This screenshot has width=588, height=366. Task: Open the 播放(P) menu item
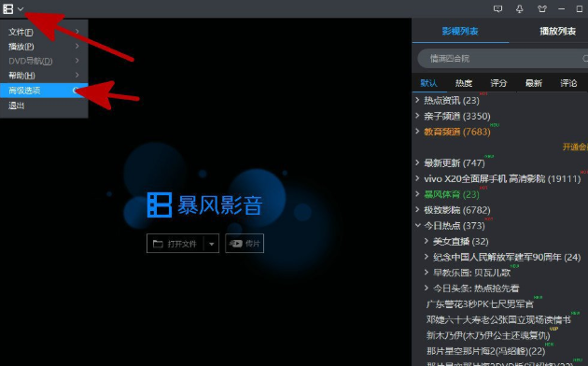point(44,46)
